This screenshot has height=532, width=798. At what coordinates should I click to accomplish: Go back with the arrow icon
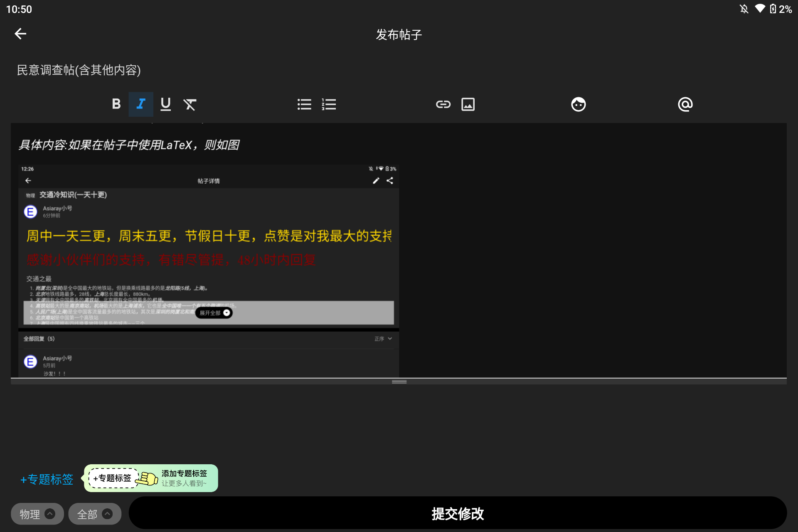coord(20,34)
